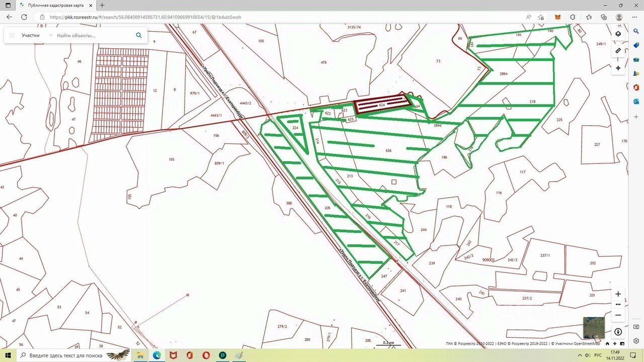Select parcel 205 on the map

pos(328,208)
